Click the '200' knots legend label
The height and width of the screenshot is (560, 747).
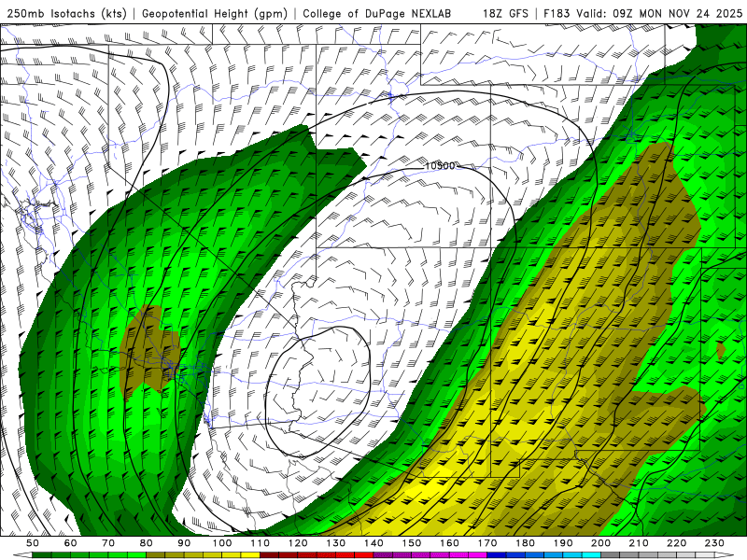[600, 543]
